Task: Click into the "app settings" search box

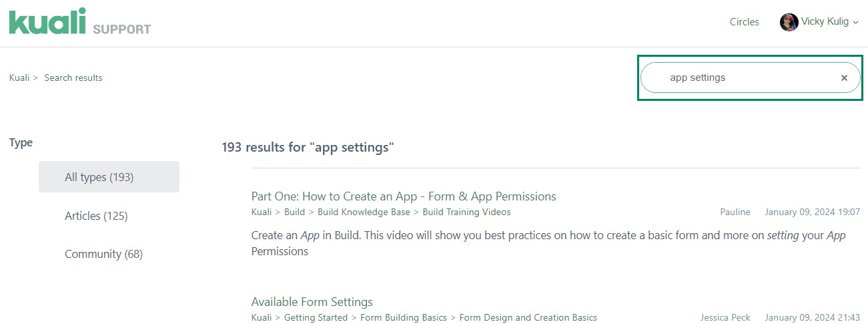Action: point(741,78)
